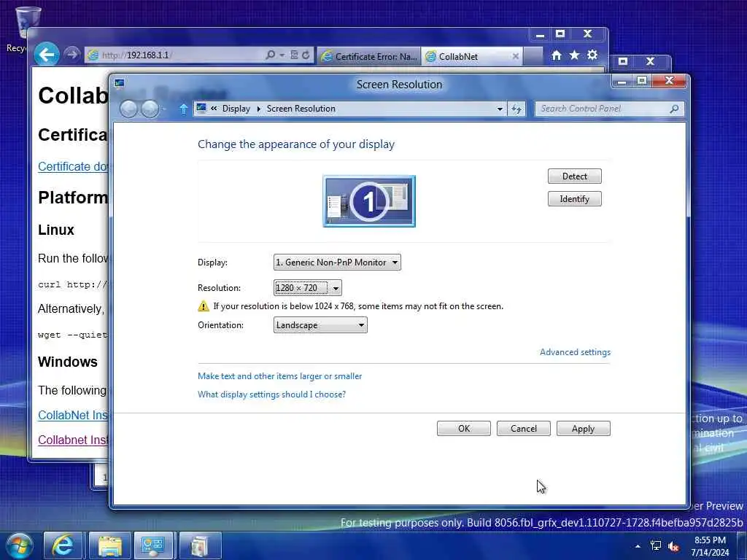Screen dimensions: 747x560
Task: Maximize the Internet Explorer window
Action: (x=560, y=34)
